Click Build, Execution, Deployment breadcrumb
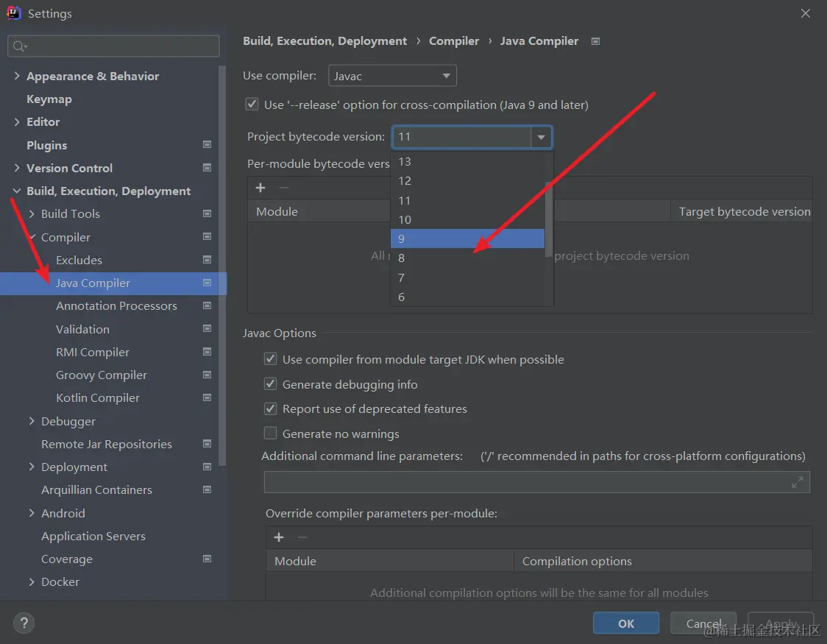The height and width of the screenshot is (644, 827). pyautogui.click(x=325, y=41)
